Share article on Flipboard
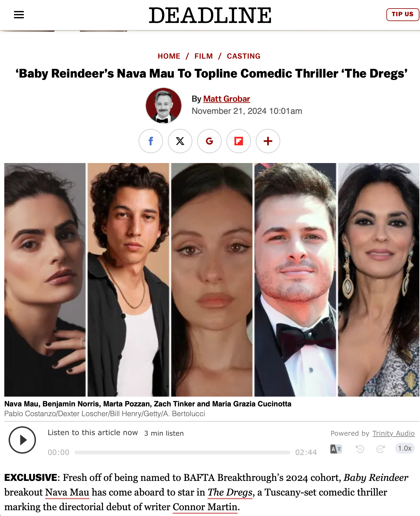This screenshot has height=516, width=420. (x=239, y=141)
